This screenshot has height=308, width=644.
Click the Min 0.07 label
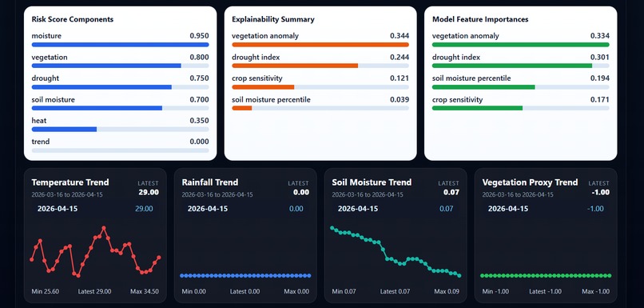(x=344, y=291)
